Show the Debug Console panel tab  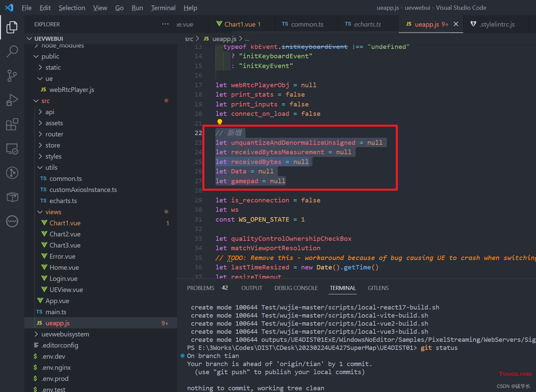[x=296, y=288]
